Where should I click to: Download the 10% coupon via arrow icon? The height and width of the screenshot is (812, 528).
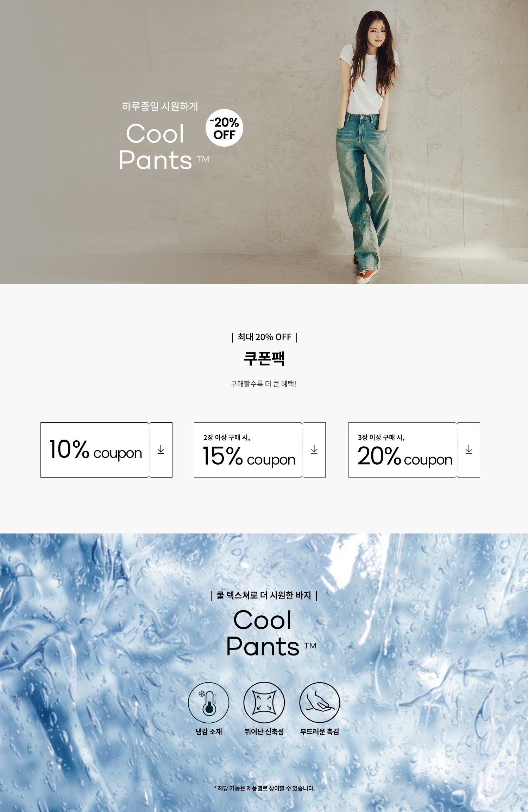tap(161, 449)
